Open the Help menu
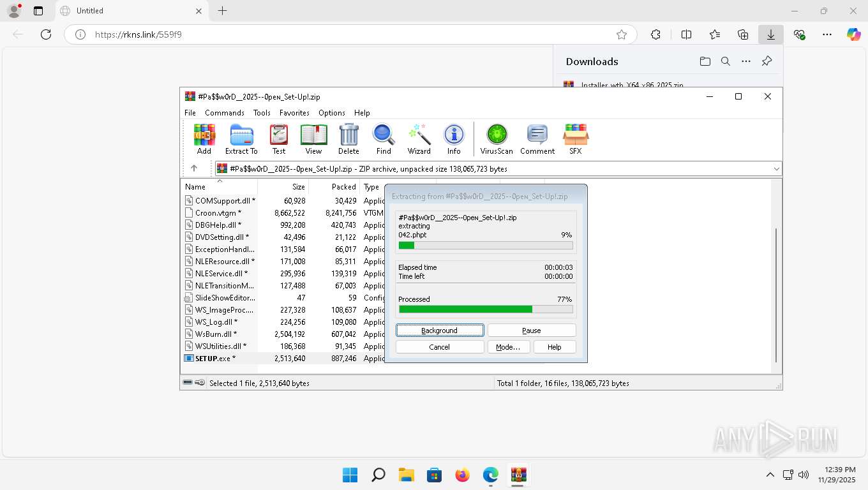Viewport: 868px width, 490px height. pyautogui.click(x=362, y=113)
